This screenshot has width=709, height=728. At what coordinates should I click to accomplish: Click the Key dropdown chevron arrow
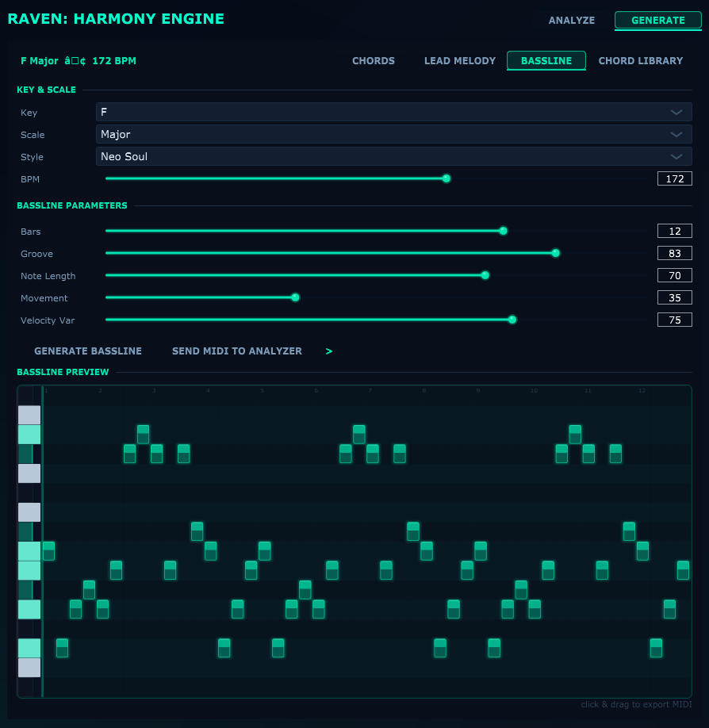pyautogui.click(x=678, y=112)
